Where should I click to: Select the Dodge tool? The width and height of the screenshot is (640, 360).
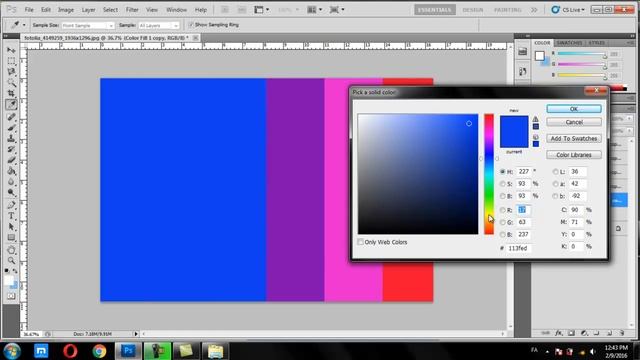tap(11, 192)
